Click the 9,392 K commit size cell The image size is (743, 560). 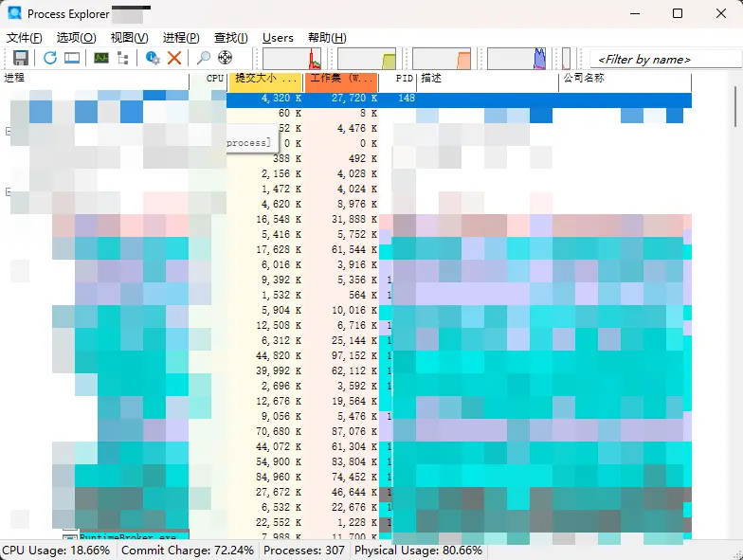[281, 280]
